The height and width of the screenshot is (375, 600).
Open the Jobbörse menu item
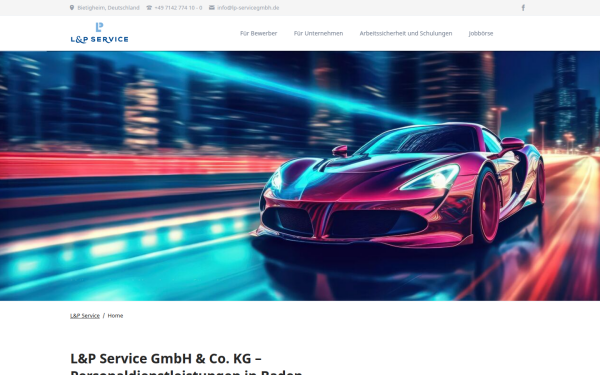tap(481, 33)
